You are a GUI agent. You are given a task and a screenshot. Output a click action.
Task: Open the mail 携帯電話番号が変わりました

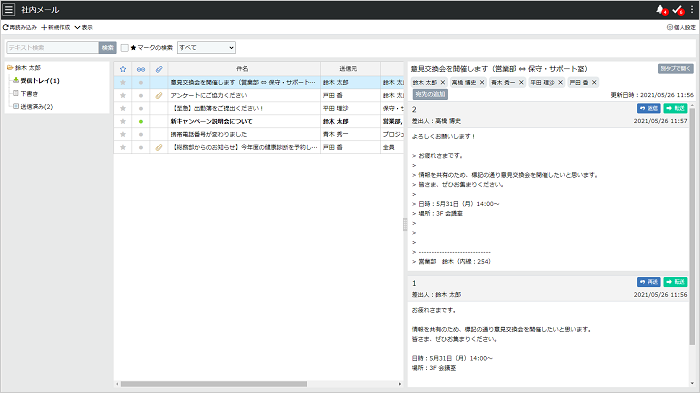click(x=208, y=134)
